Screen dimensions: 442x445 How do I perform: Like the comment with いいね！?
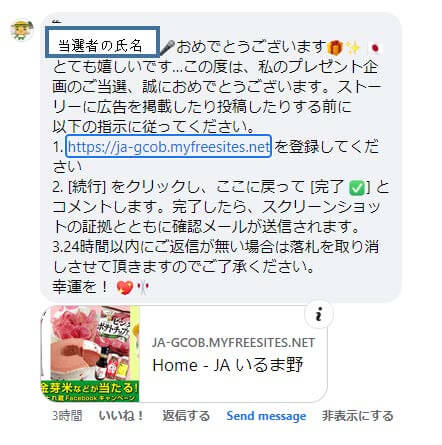tap(122, 416)
